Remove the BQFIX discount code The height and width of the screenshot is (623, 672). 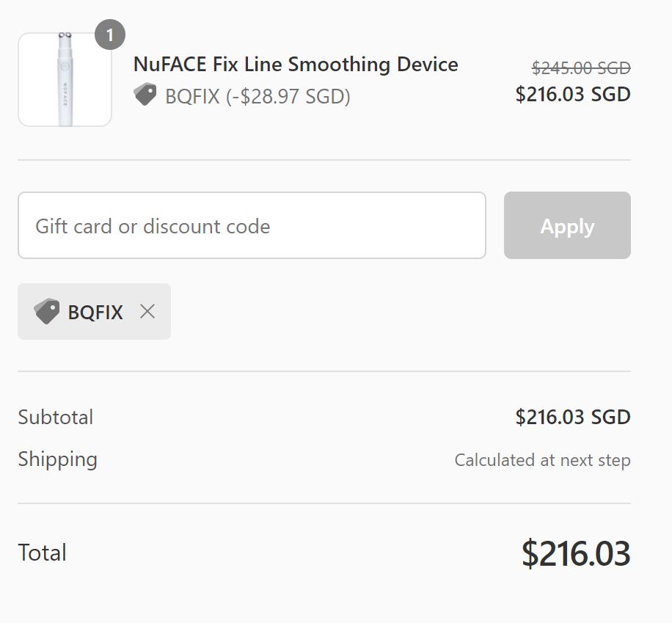pos(147,312)
